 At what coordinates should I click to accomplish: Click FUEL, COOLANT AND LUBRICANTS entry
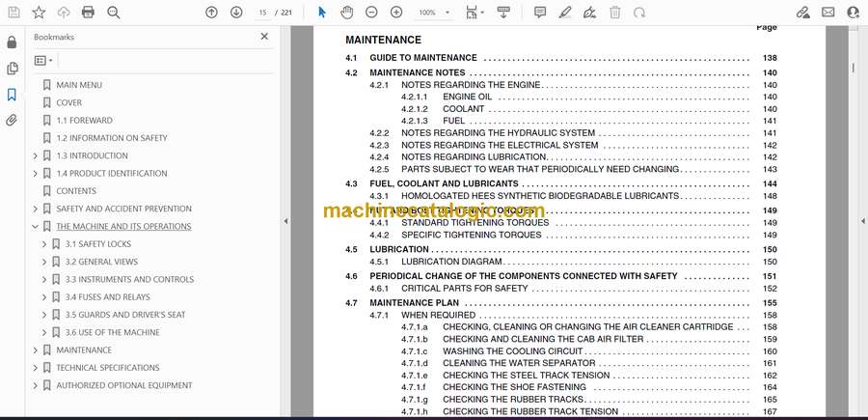(444, 184)
